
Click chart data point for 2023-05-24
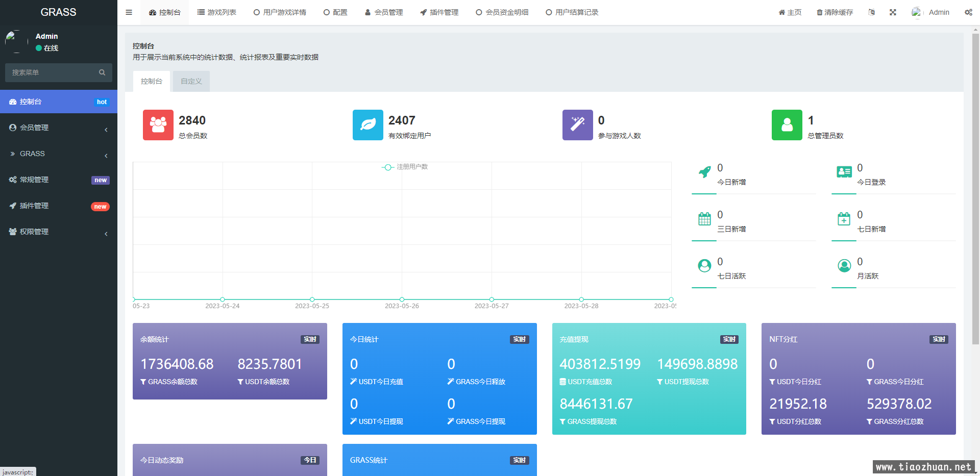[x=223, y=299]
